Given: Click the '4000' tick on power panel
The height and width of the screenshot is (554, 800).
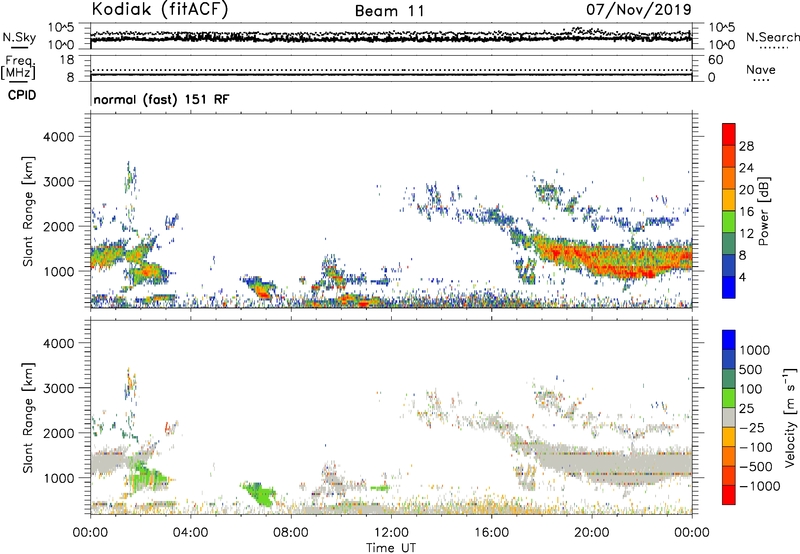Looking at the screenshot, I should click(59, 137).
